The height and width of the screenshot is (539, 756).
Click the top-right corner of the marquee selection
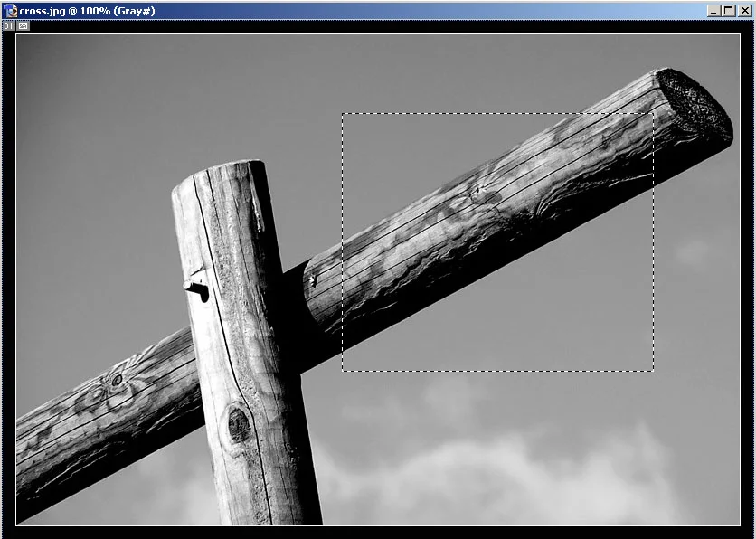tap(653, 114)
